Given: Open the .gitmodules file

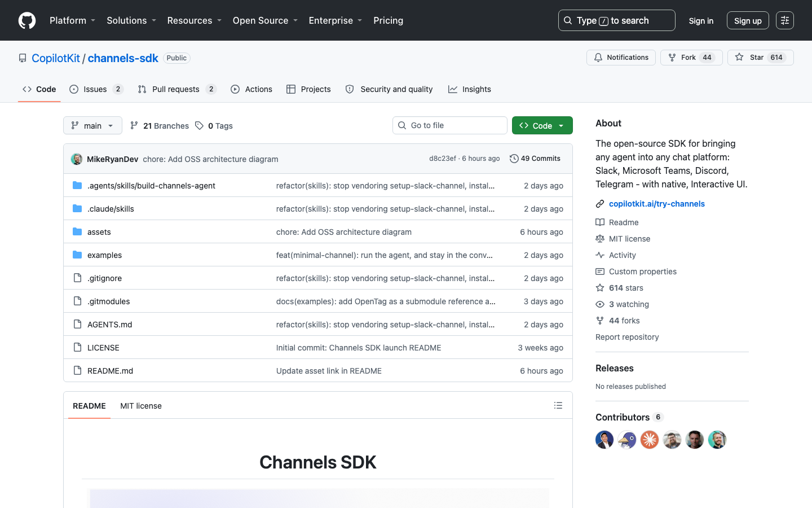Looking at the screenshot, I should (x=108, y=301).
